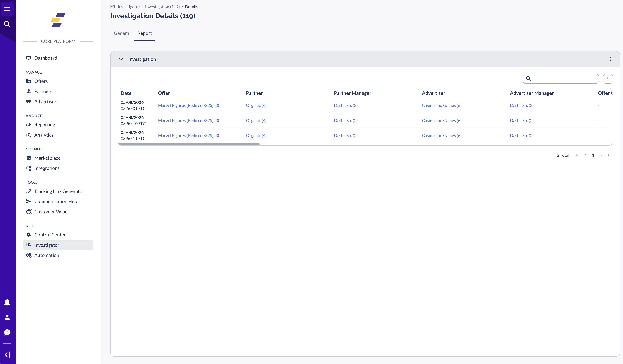Open notifications bell icon

pyautogui.click(x=7, y=302)
